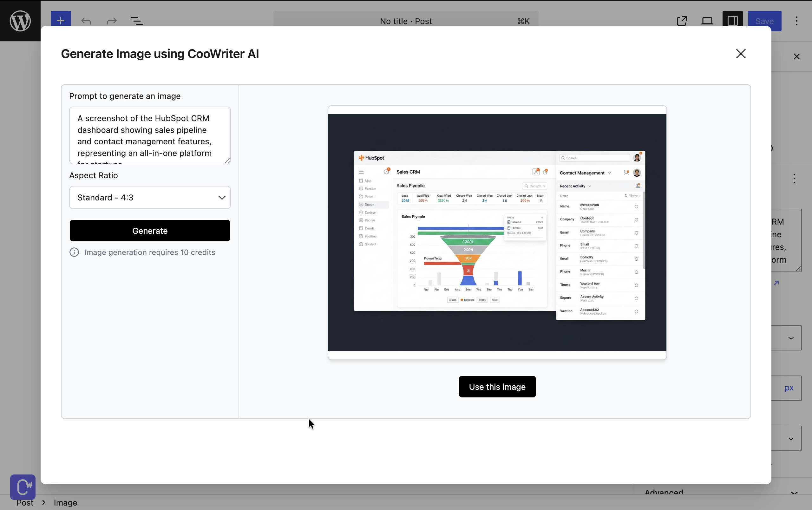Screen dimensions: 812x510
Task: Open the device preview laptop icon
Action: (707, 21)
